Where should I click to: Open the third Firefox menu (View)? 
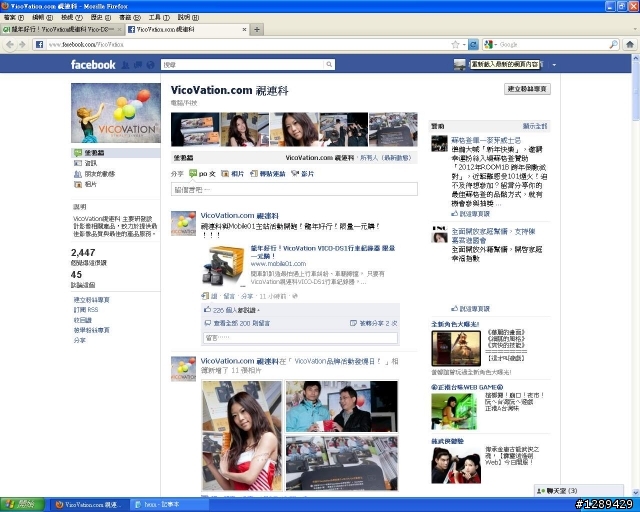(x=72, y=18)
